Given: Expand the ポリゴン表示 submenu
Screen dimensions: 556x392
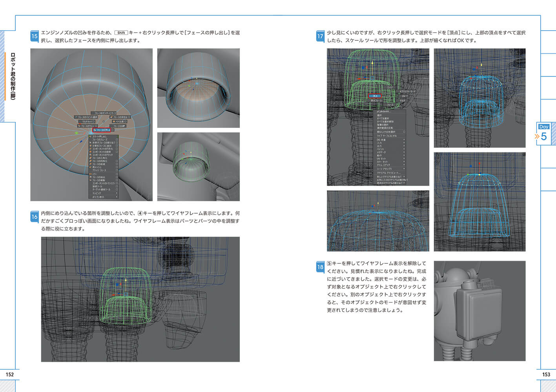Looking at the screenshot, I should pos(117,197).
